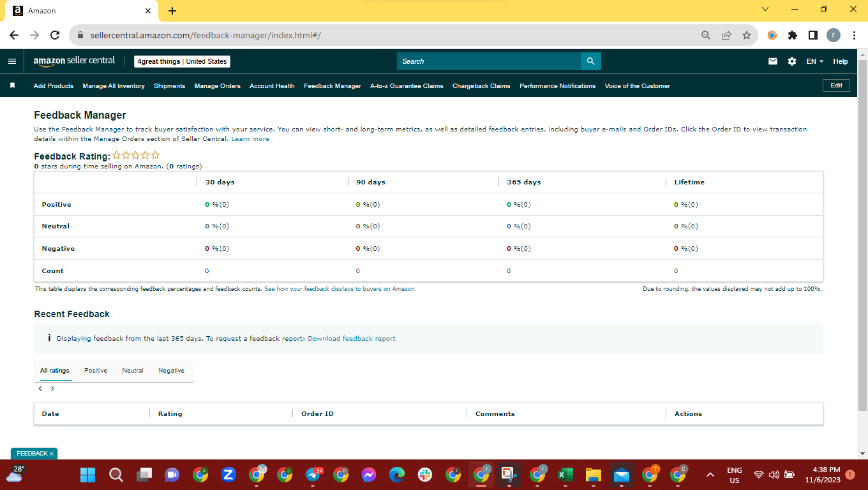Open the Chrome extensions puzzle icon
This screenshot has height=490, width=868.
pos(793,35)
